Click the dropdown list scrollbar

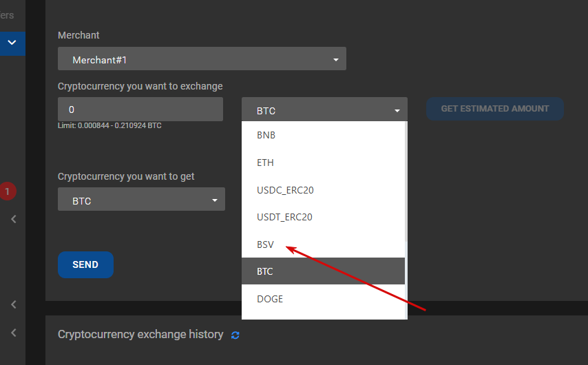(x=406, y=182)
